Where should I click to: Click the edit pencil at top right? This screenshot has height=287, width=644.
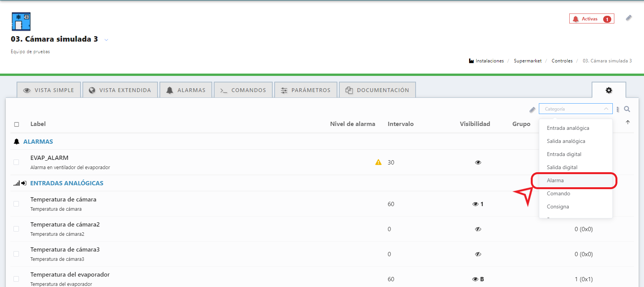(629, 18)
